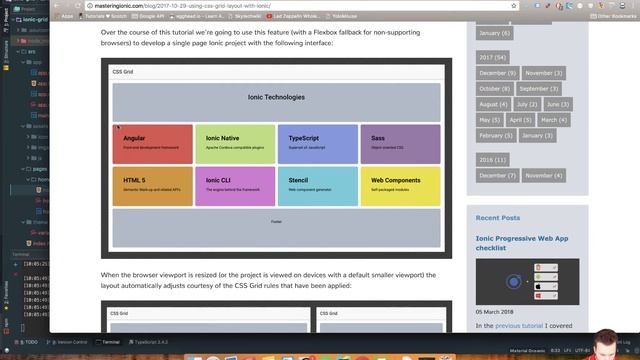
Task: Open the Apps bookmarks shortcut
Action: tap(64, 16)
